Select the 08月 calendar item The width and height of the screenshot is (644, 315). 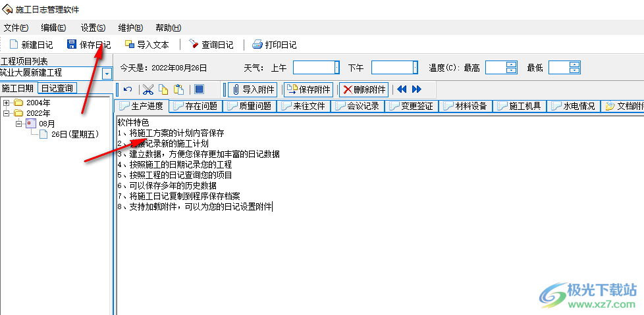[41, 124]
